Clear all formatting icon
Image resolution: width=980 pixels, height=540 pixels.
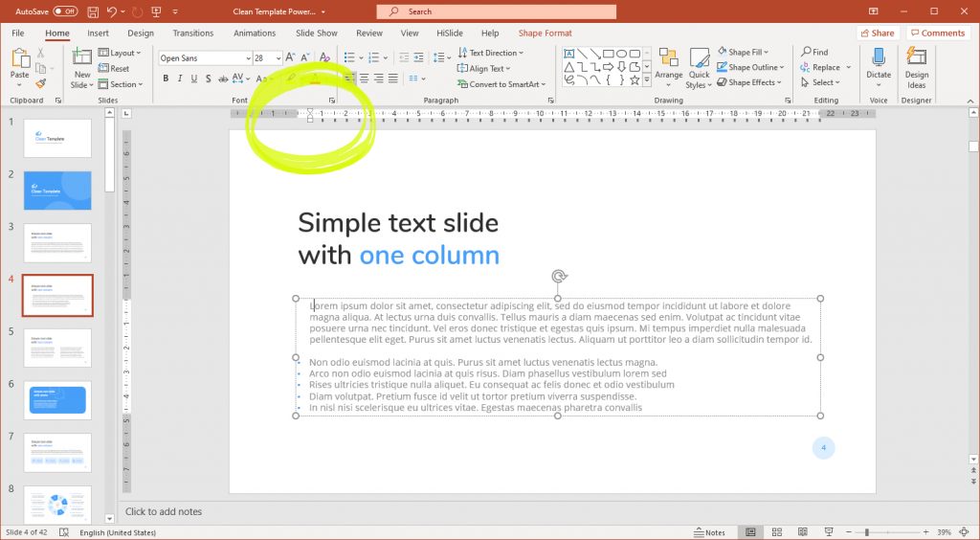(x=324, y=57)
